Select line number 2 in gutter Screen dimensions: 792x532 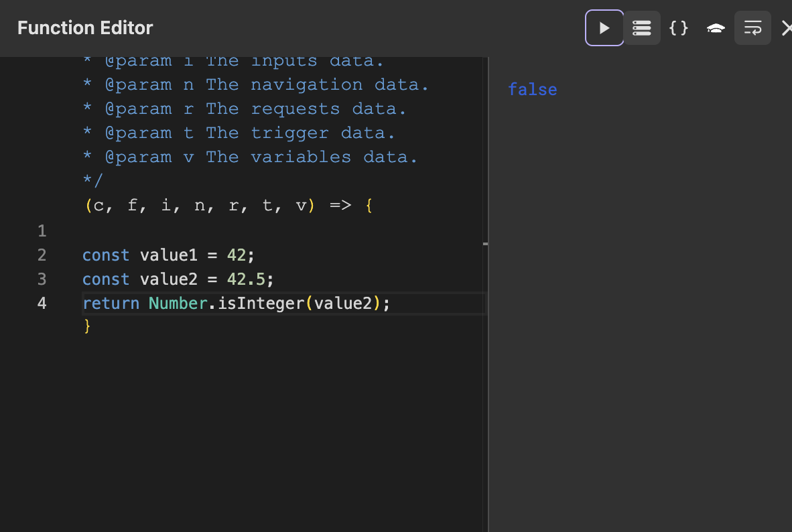click(42, 255)
